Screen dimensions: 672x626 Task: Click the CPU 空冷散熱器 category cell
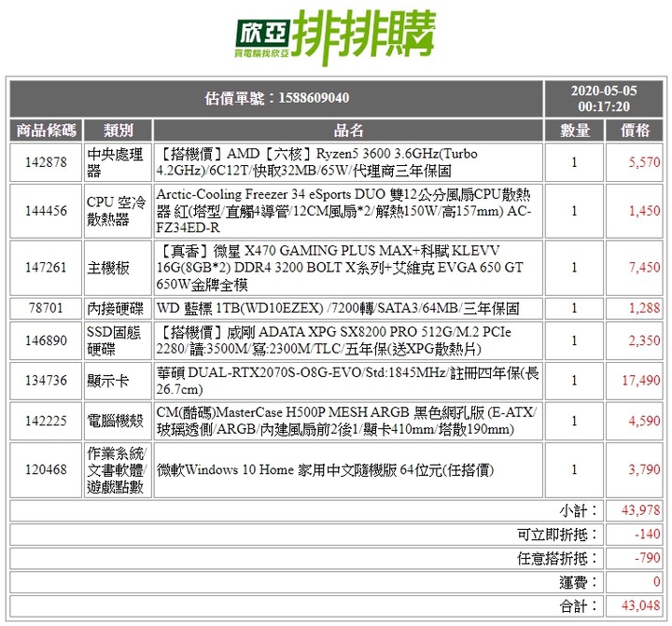pos(118,211)
